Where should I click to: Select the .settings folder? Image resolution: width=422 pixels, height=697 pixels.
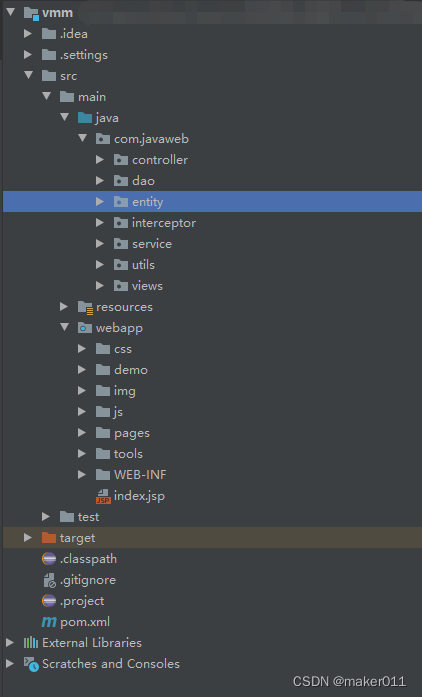click(x=84, y=55)
